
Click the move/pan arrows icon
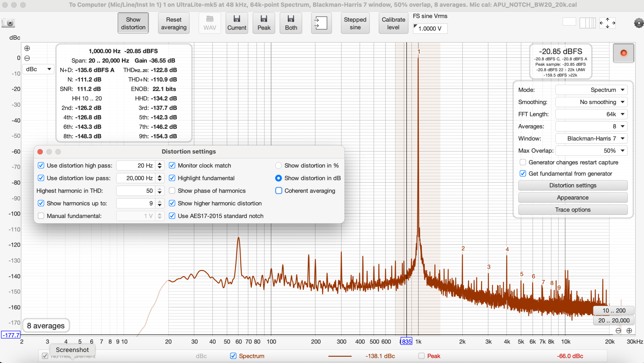pos(608,23)
